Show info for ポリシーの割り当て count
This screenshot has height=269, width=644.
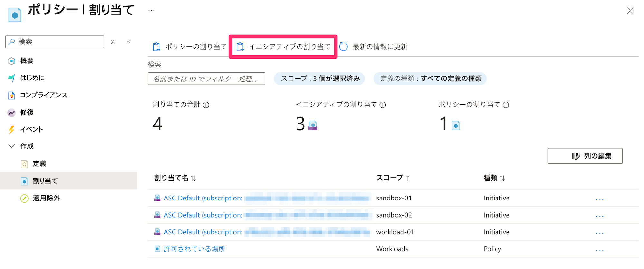(x=506, y=105)
